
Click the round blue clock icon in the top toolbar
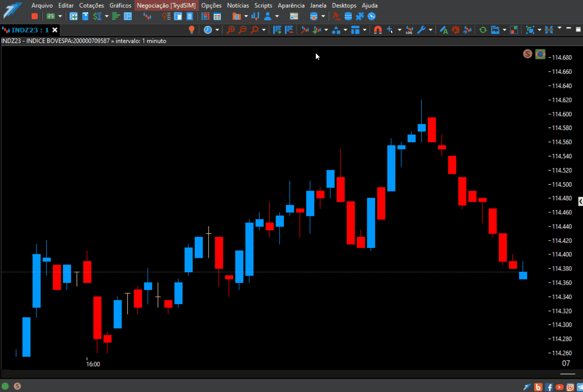click(371, 16)
